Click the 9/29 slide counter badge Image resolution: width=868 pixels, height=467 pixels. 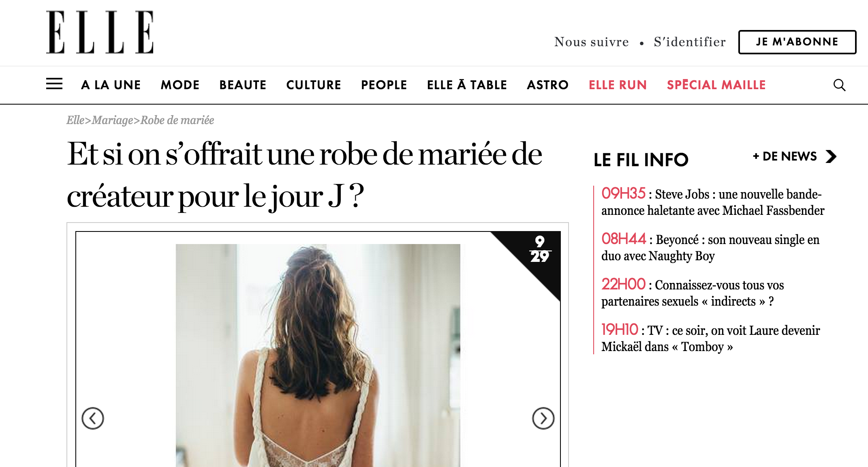[539, 249]
